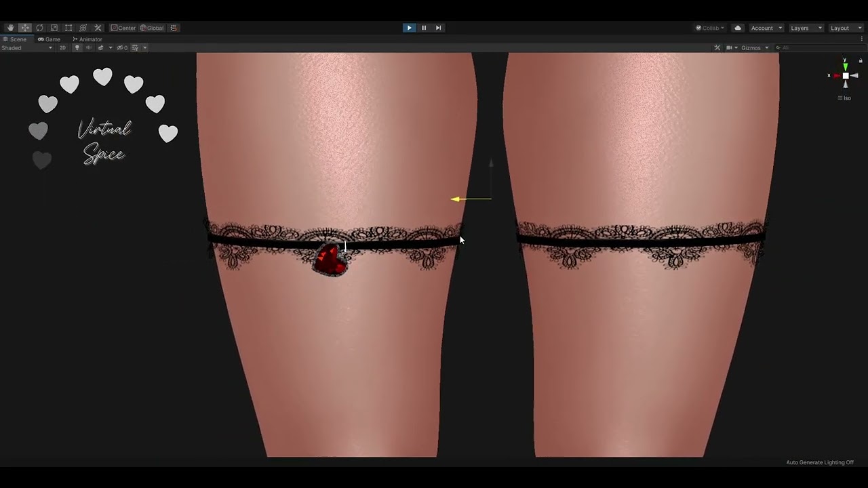The width and height of the screenshot is (868, 488).
Task: Open the custom editor tools
Action: 98,28
